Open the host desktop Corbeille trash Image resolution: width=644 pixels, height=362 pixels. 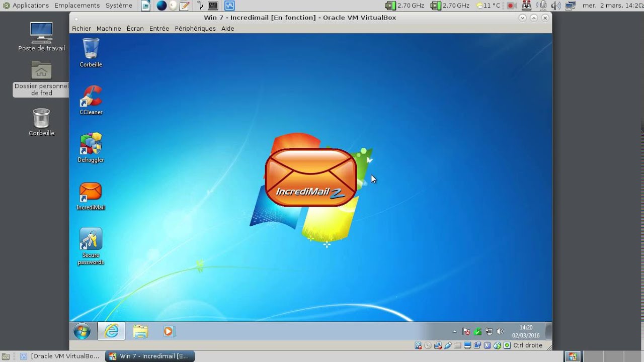point(41,122)
